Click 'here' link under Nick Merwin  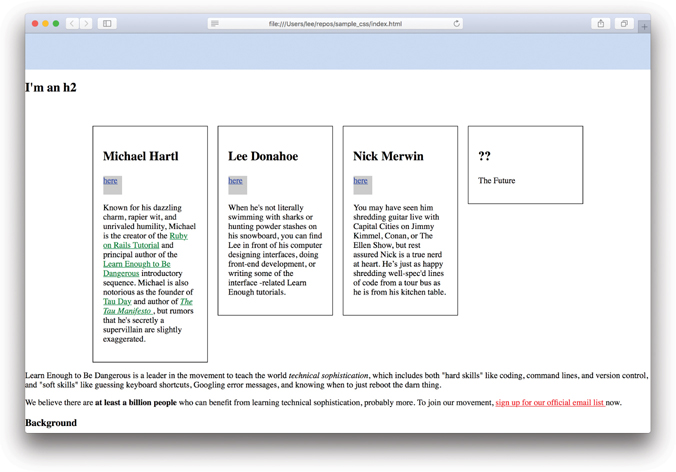point(360,181)
